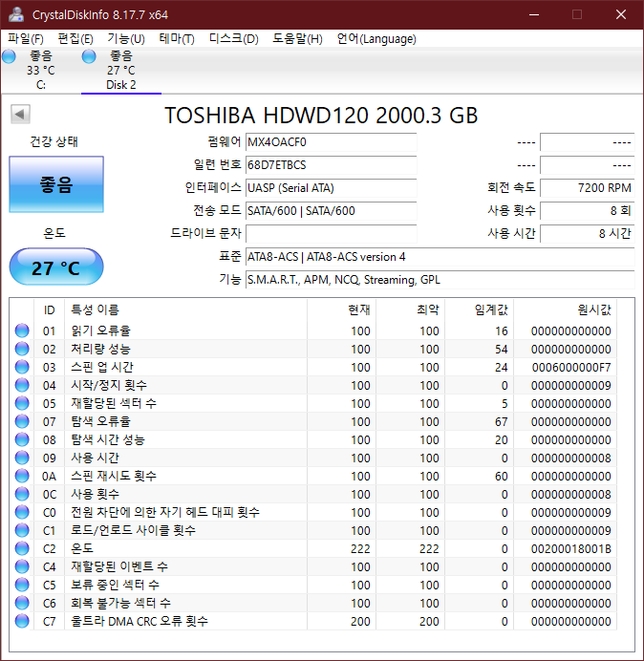Click the features field S.M.A.R.T., APM, NCQ

(x=440, y=280)
